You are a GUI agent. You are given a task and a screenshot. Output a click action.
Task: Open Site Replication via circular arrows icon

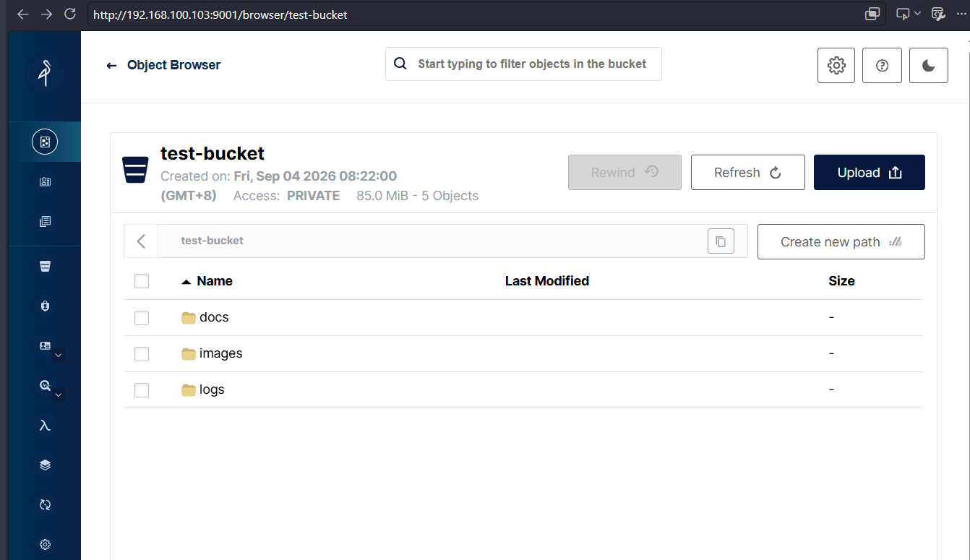[45, 505]
